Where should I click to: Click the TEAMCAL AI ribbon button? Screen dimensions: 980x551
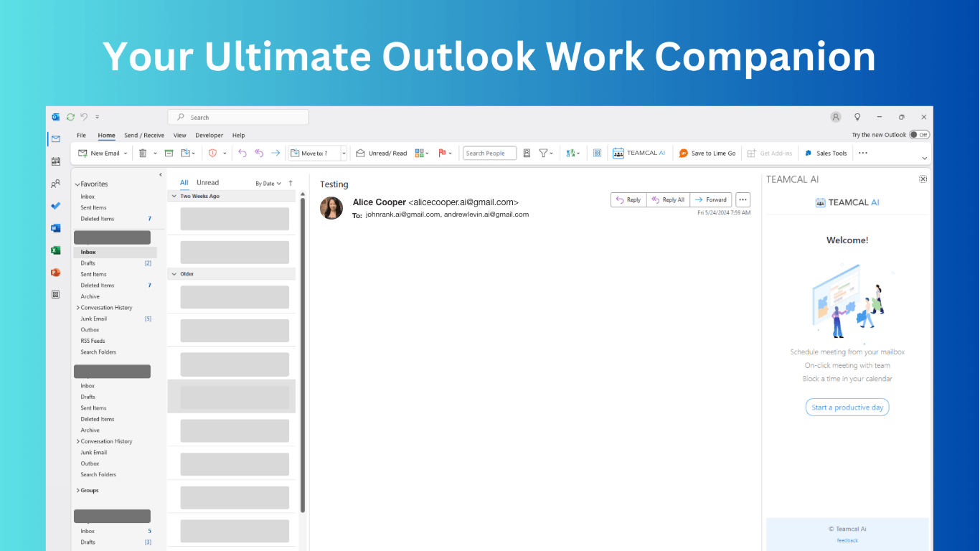point(639,153)
